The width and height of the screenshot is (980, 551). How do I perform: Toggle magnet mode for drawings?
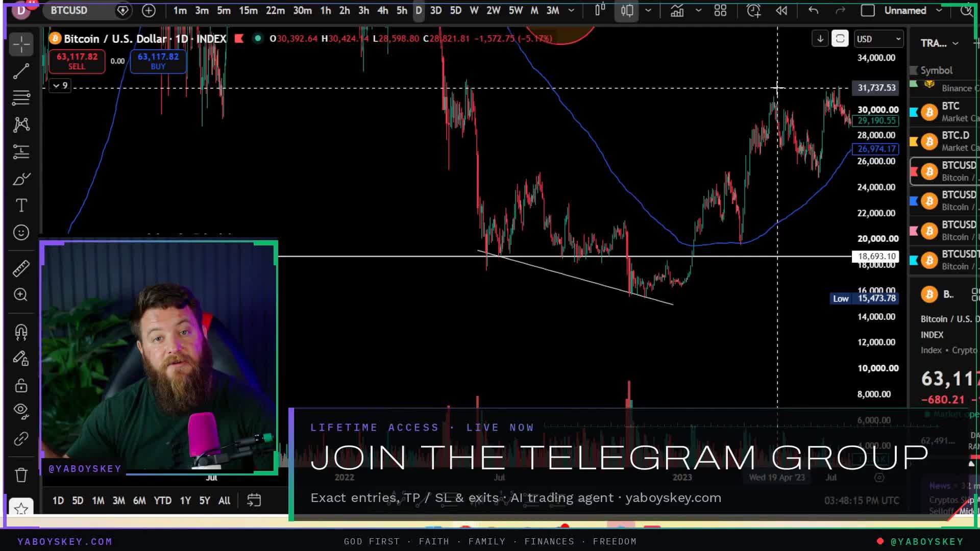[x=21, y=332]
